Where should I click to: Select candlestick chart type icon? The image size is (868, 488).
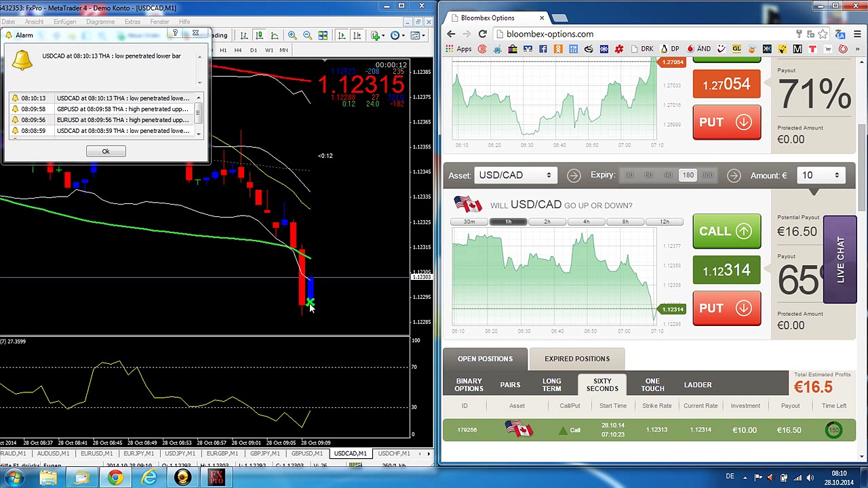260,35
